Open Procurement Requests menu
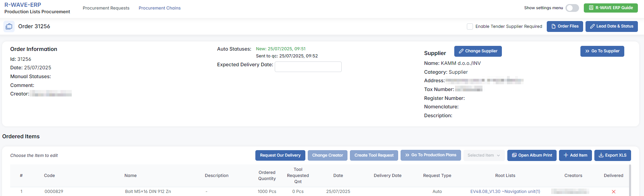Viewport: 644px width, 196px height. pos(106,8)
